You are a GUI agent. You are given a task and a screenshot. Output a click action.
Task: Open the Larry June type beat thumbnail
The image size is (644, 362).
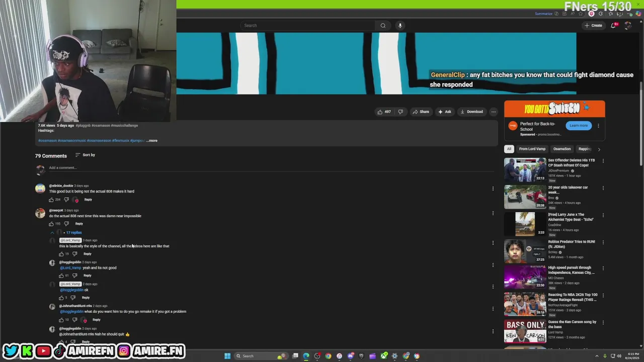pyautogui.click(x=525, y=224)
